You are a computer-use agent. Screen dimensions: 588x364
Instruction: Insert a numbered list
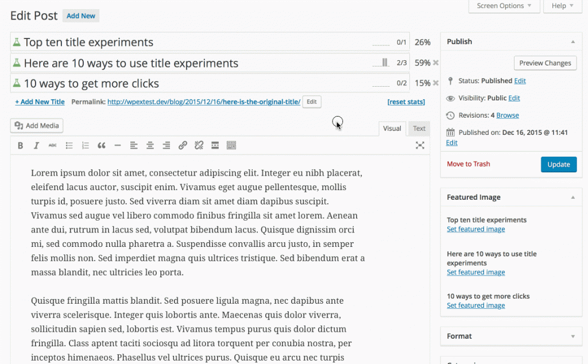tap(85, 145)
